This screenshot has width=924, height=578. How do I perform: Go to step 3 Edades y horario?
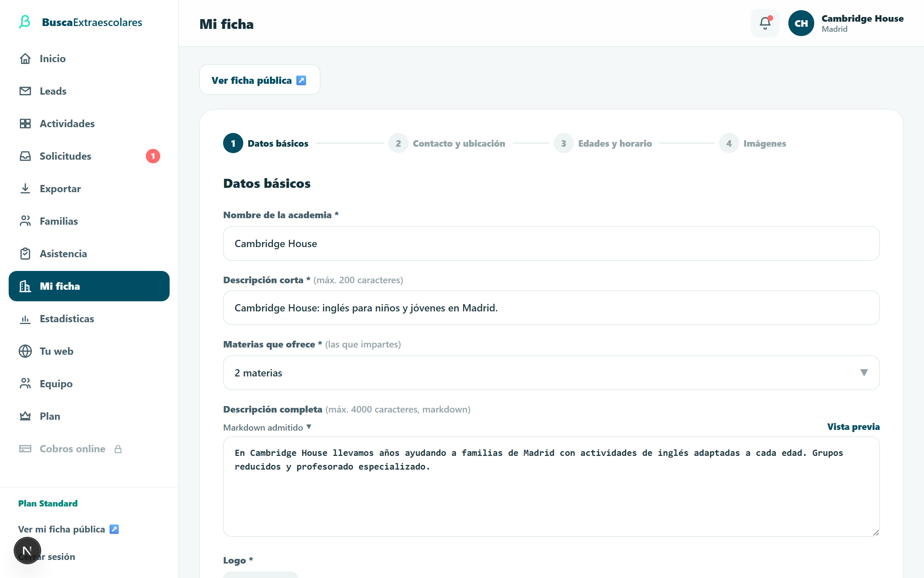(x=603, y=143)
